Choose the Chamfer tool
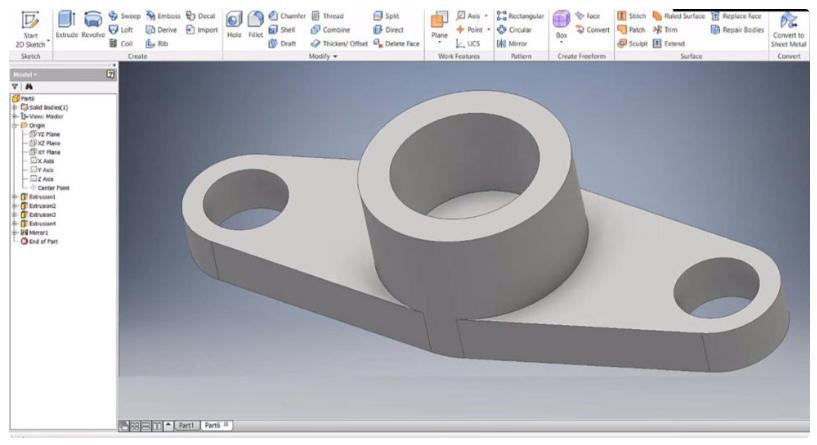 coord(287,16)
